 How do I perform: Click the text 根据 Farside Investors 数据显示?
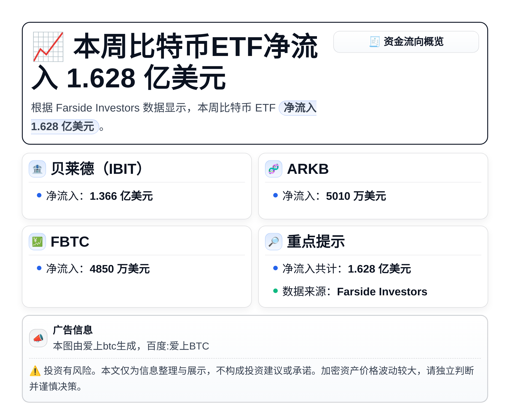coord(109,108)
